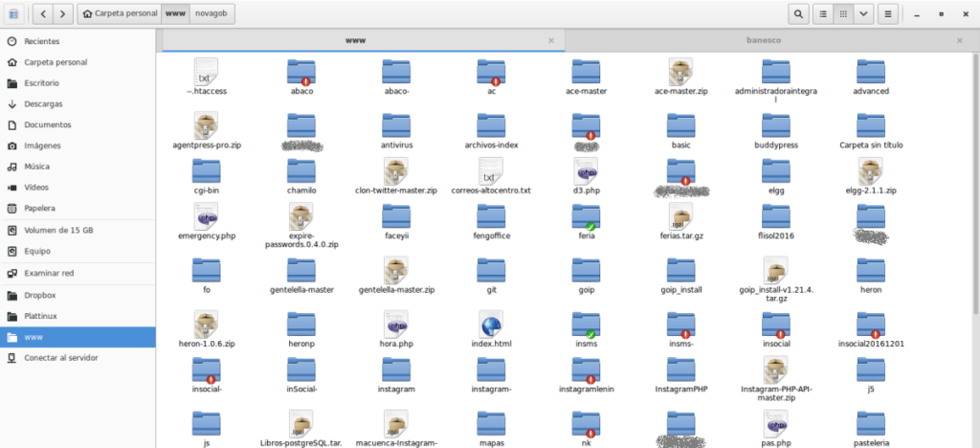Open Papelera in the sidebar

pos(78,208)
